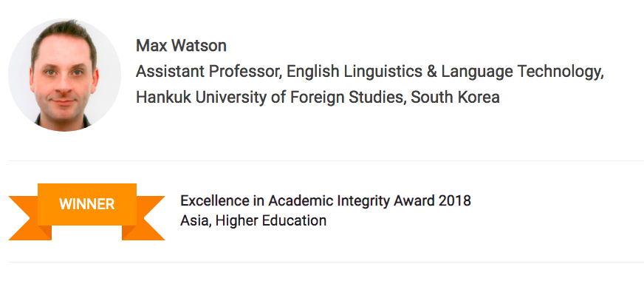Click the 'English Linguistics' text
This screenshot has height=281, width=644.
tap(354, 71)
